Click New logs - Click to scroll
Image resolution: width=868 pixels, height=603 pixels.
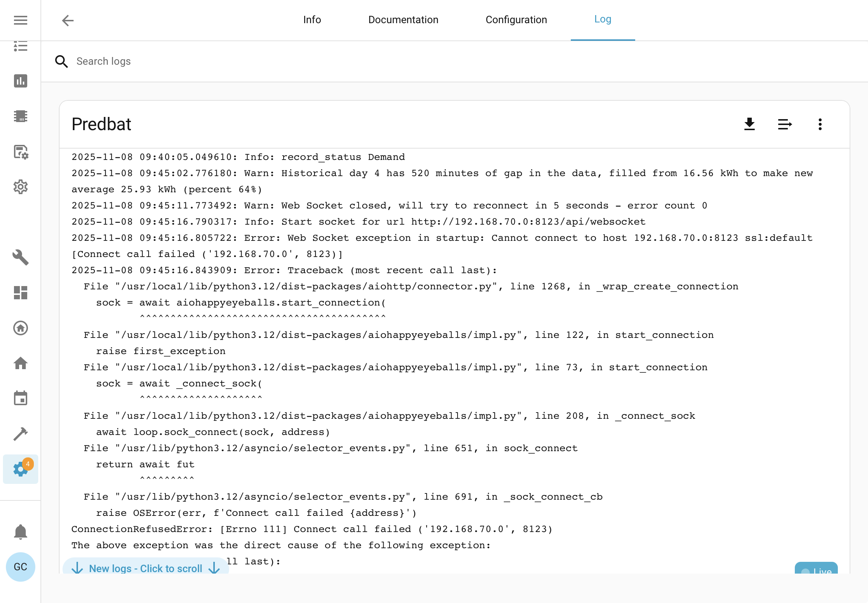146,567
